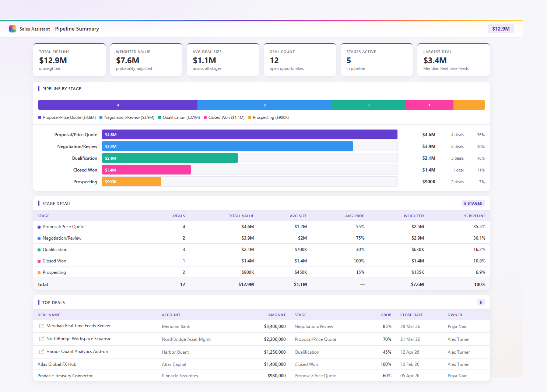The image size is (547, 392).
Task: Click Meridian Bank account cell
Action: [x=176, y=326]
